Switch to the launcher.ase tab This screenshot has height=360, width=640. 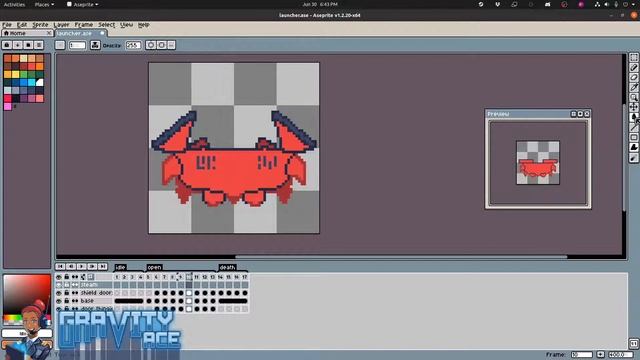[80, 33]
